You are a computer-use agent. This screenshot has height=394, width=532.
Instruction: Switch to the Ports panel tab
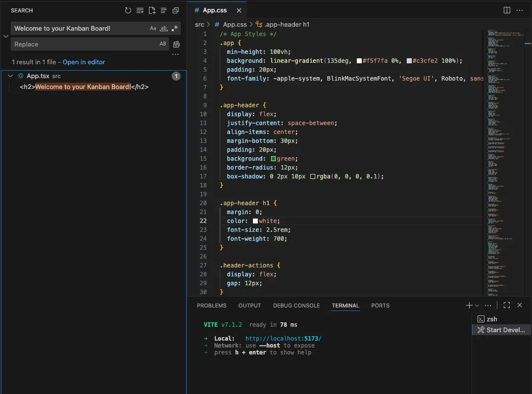pos(380,306)
